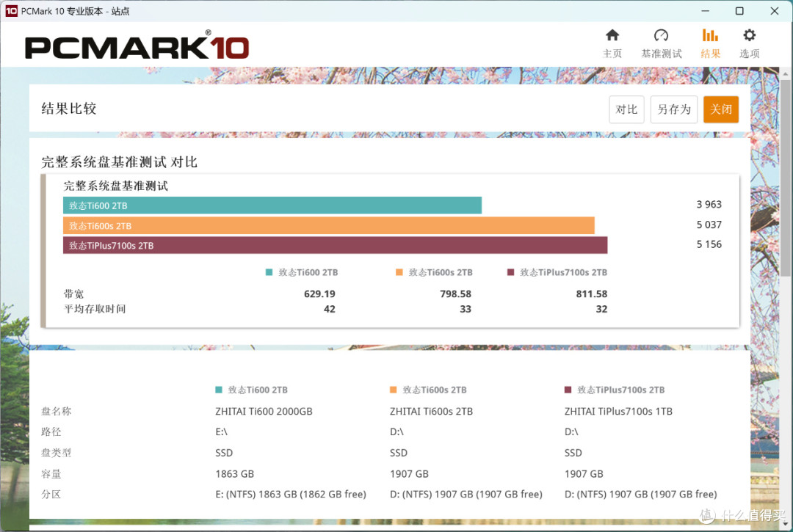793x532 pixels.
Task: Click the bandwidth value 811.58
Action: coord(591,294)
